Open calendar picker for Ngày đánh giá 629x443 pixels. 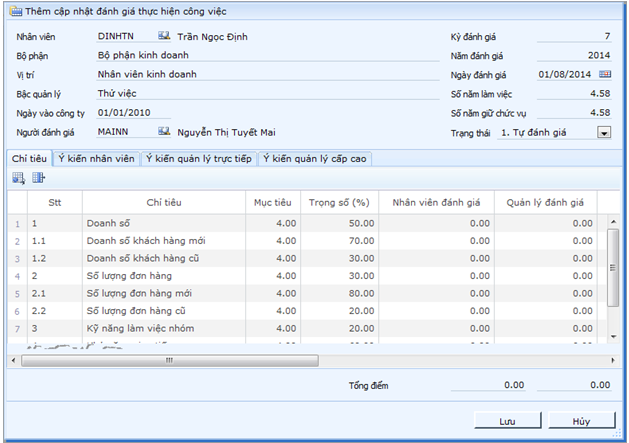[604, 74]
